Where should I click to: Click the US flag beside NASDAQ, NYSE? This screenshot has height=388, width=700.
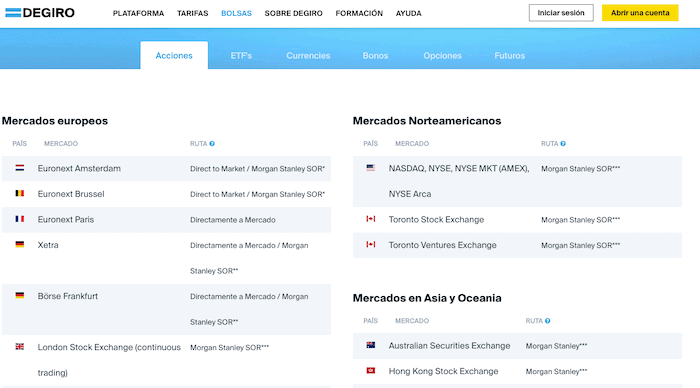pos(371,168)
